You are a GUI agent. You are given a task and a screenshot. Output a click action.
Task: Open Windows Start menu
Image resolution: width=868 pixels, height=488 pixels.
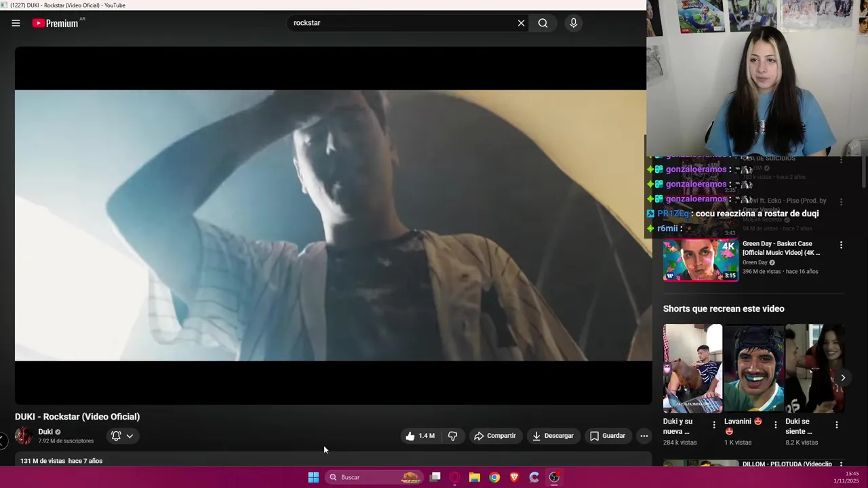coord(313,477)
